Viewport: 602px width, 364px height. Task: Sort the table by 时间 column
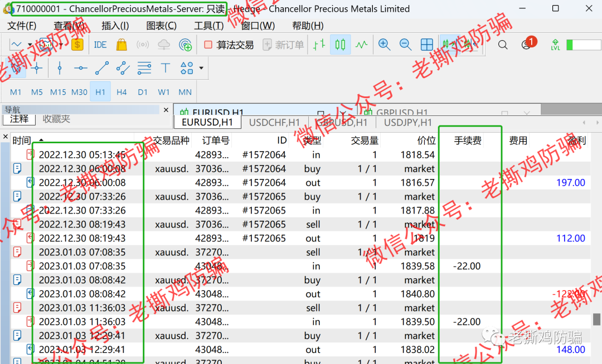[22, 140]
